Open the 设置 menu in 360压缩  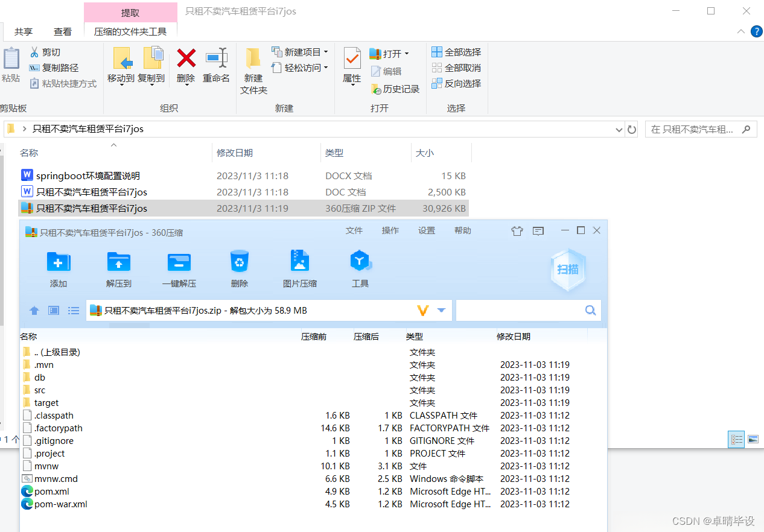427,230
